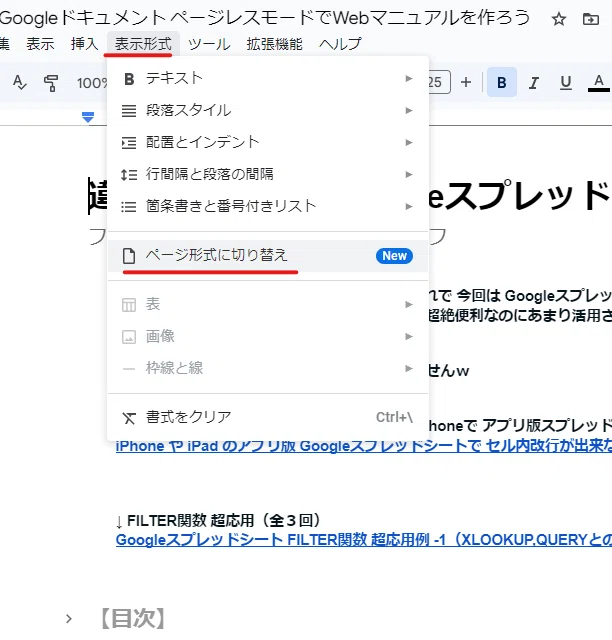
Task: Star the document with the star icon
Action: click(x=559, y=19)
